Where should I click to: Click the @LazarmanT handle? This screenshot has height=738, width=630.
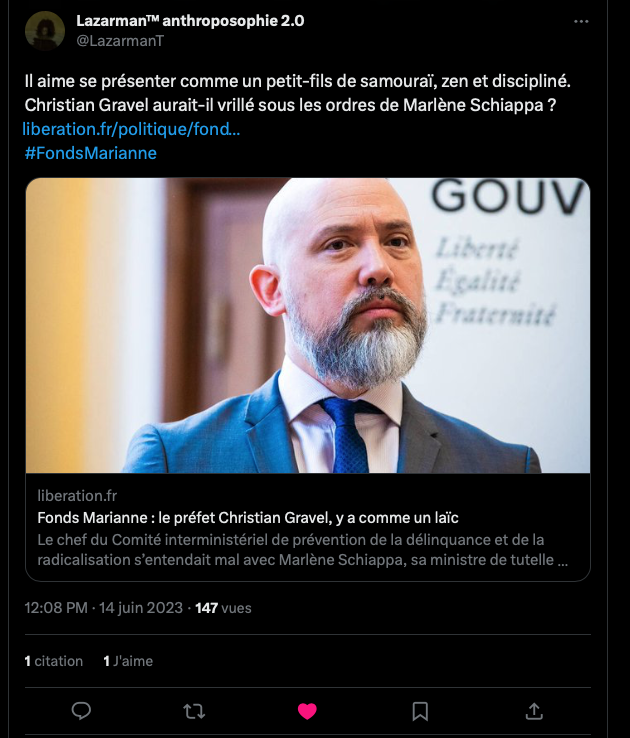pos(120,41)
